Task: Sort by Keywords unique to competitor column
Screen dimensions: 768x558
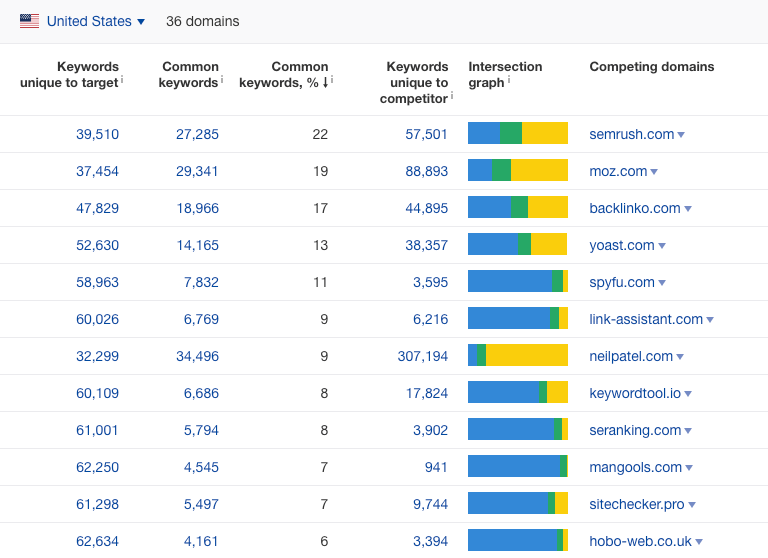Action: click(414, 82)
